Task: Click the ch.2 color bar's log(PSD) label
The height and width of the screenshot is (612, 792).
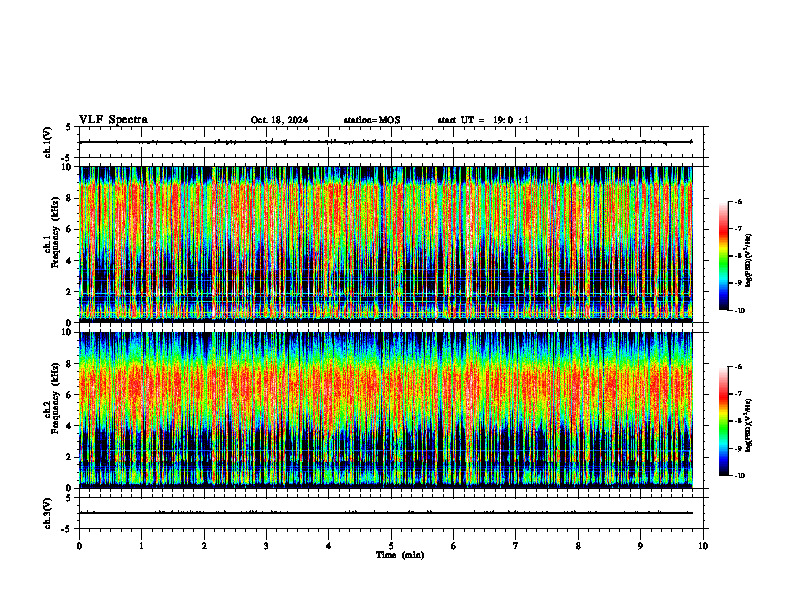Action: click(749, 425)
